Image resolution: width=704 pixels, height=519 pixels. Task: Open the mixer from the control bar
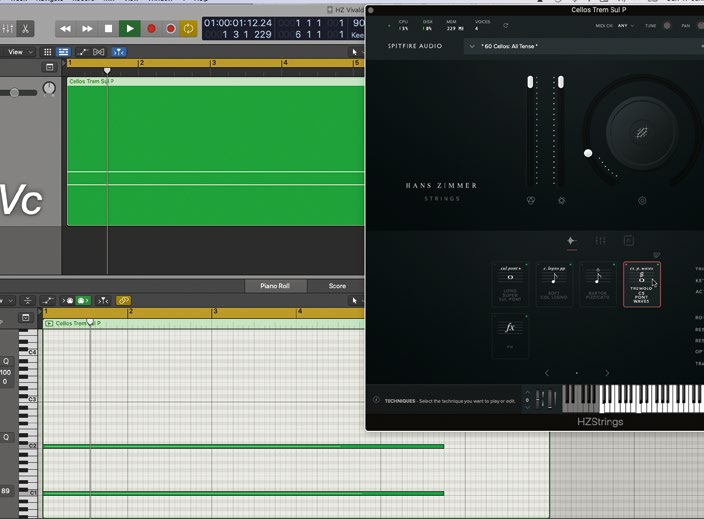point(8,29)
